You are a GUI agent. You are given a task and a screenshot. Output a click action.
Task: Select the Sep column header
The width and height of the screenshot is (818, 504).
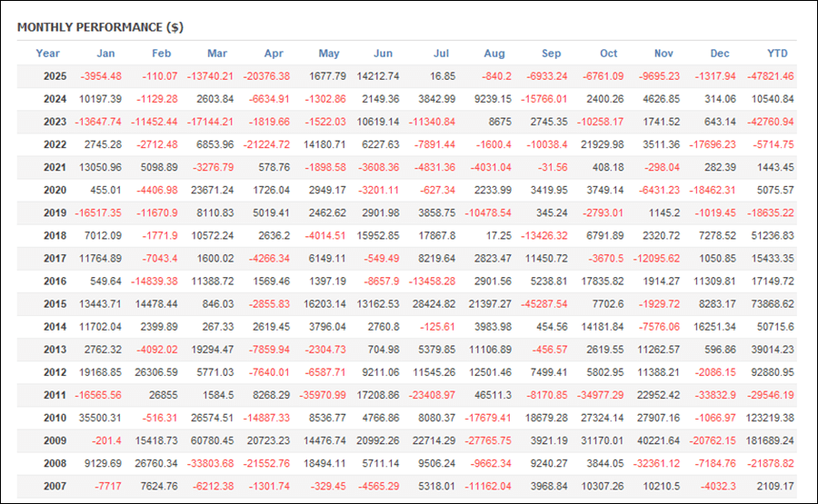pyautogui.click(x=551, y=53)
